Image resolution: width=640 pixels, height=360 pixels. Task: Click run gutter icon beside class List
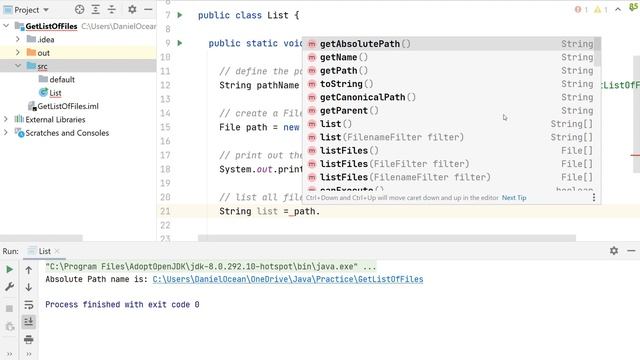tap(180, 15)
